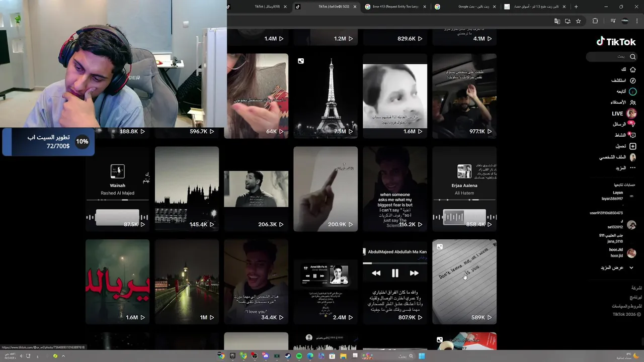The height and width of the screenshot is (362, 644).
Task: Open rainy street video with 1M views
Action: click(x=187, y=282)
